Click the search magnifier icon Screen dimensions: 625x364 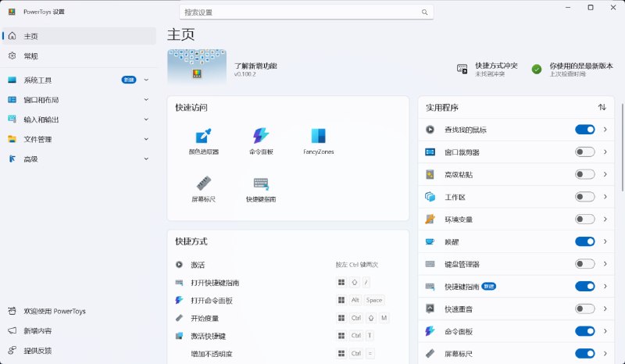click(424, 12)
